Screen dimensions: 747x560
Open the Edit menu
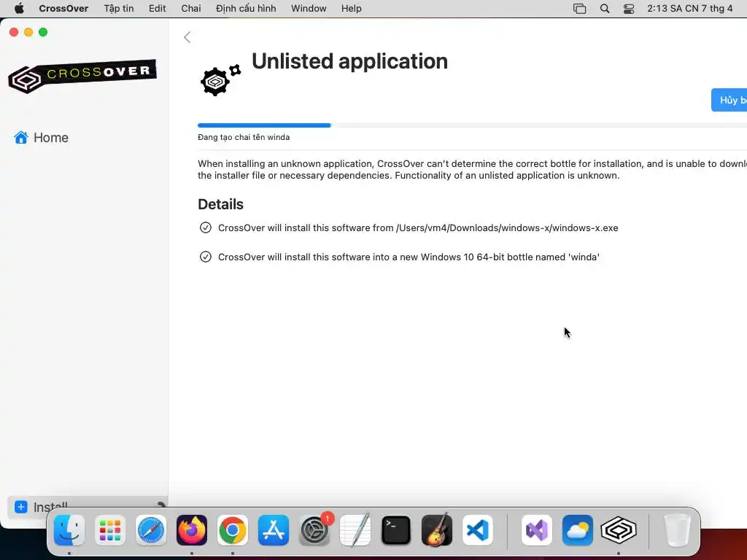click(158, 9)
